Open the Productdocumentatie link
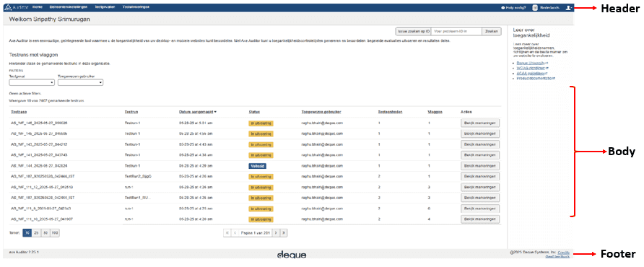This screenshot has height=267, width=644. point(536,78)
